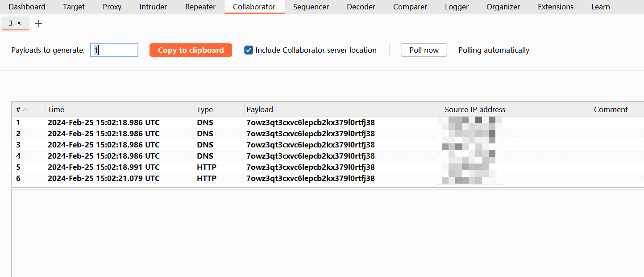Sort by the Type column header
This screenshot has height=277, width=644.
pos(205,109)
